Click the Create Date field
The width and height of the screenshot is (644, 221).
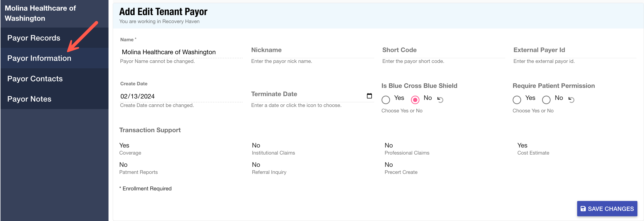click(x=181, y=96)
